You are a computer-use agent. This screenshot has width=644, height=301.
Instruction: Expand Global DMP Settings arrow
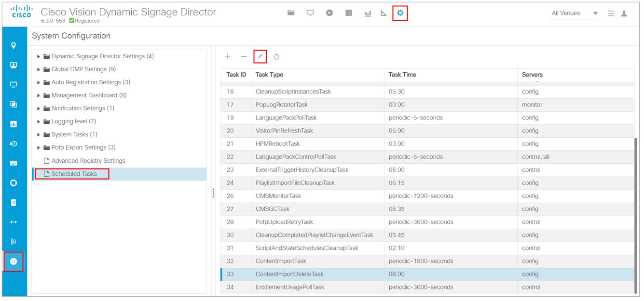(x=39, y=69)
